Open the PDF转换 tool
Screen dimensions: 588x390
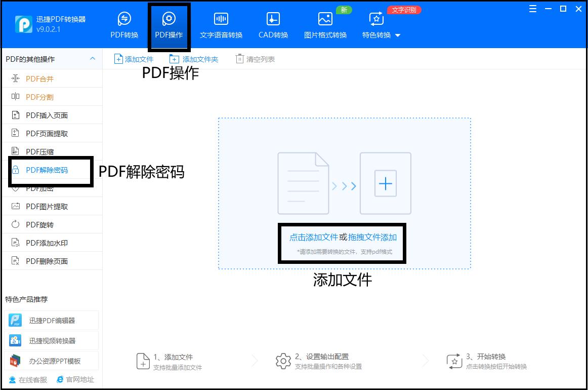coord(124,24)
